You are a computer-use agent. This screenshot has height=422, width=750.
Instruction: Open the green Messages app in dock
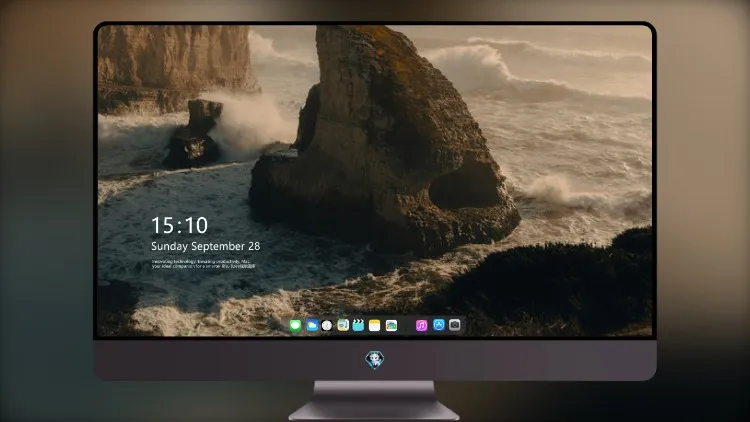pos(296,326)
